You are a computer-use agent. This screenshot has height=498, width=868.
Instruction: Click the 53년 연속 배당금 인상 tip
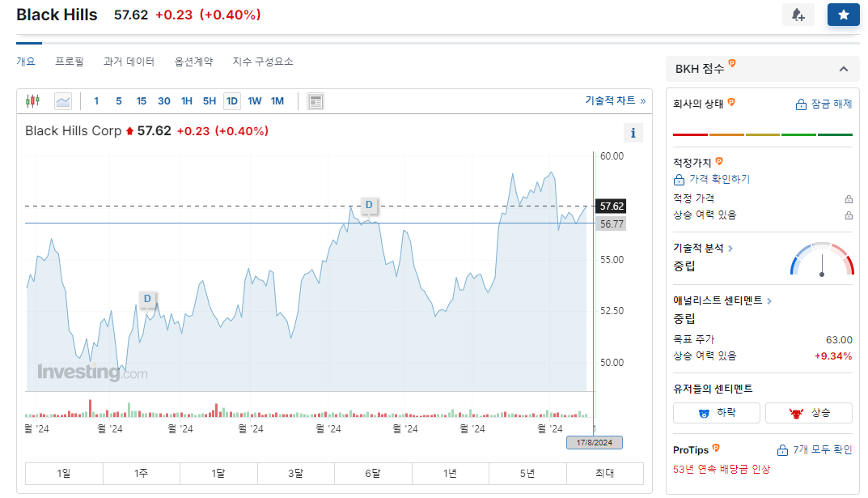pyautogui.click(x=722, y=469)
